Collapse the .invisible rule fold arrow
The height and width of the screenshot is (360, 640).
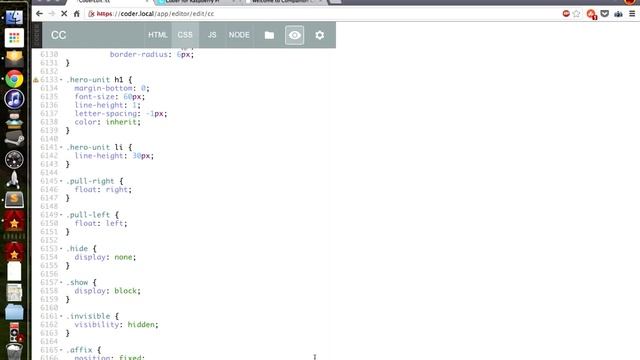click(61, 316)
